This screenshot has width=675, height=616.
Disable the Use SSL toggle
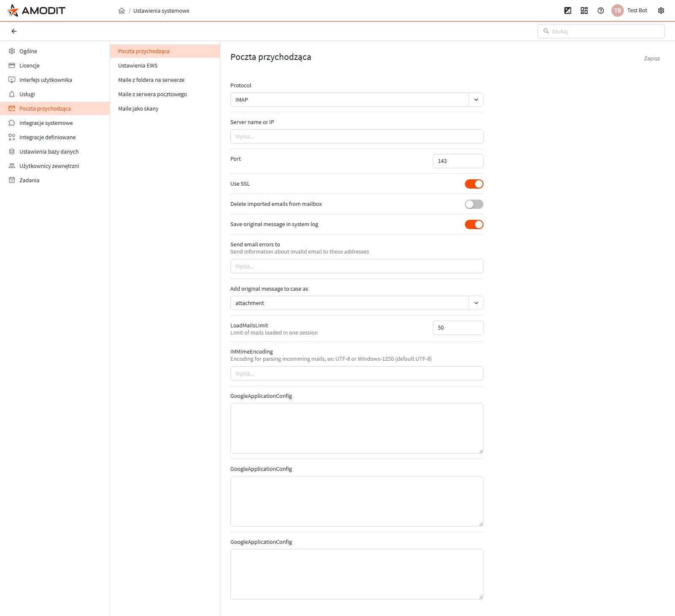tap(474, 184)
